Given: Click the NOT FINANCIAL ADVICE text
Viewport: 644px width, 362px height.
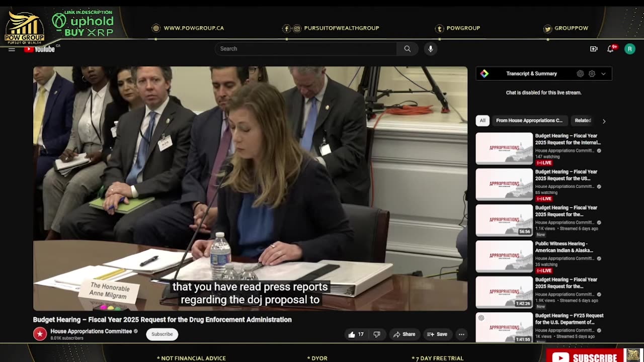Looking at the screenshot, I should coord(191,358).
